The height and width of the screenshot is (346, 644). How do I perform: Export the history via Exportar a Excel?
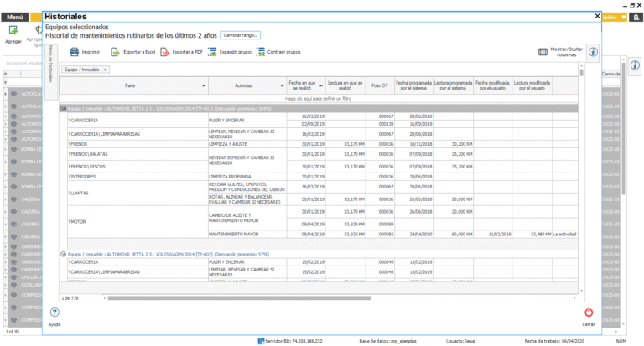point(115,52)
